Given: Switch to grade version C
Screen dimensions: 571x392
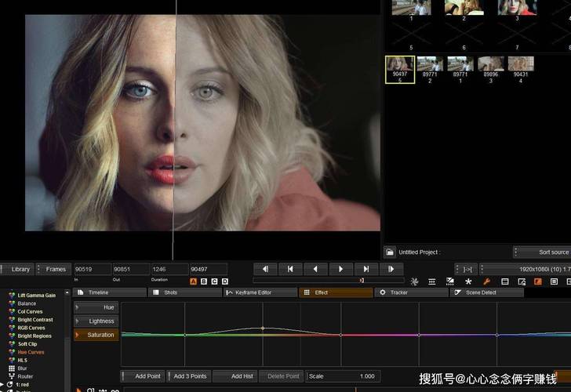Looking at the screenshot, I should coord(214,281).
